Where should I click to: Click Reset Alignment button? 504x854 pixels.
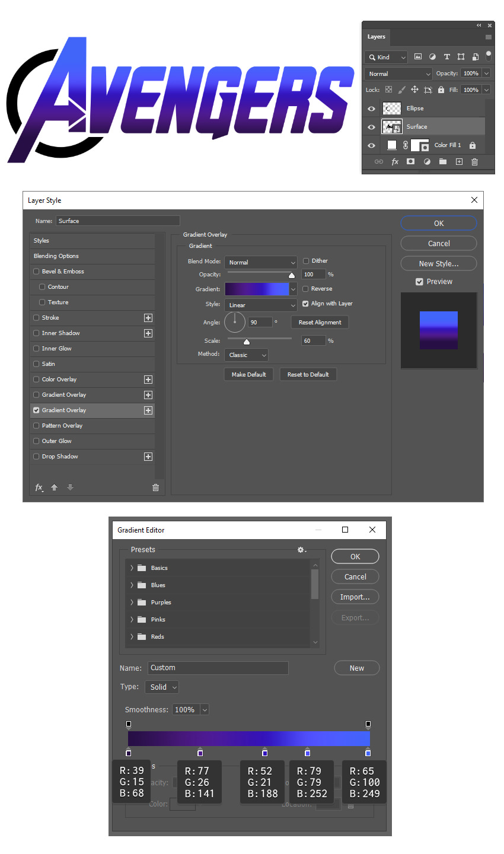320,322
